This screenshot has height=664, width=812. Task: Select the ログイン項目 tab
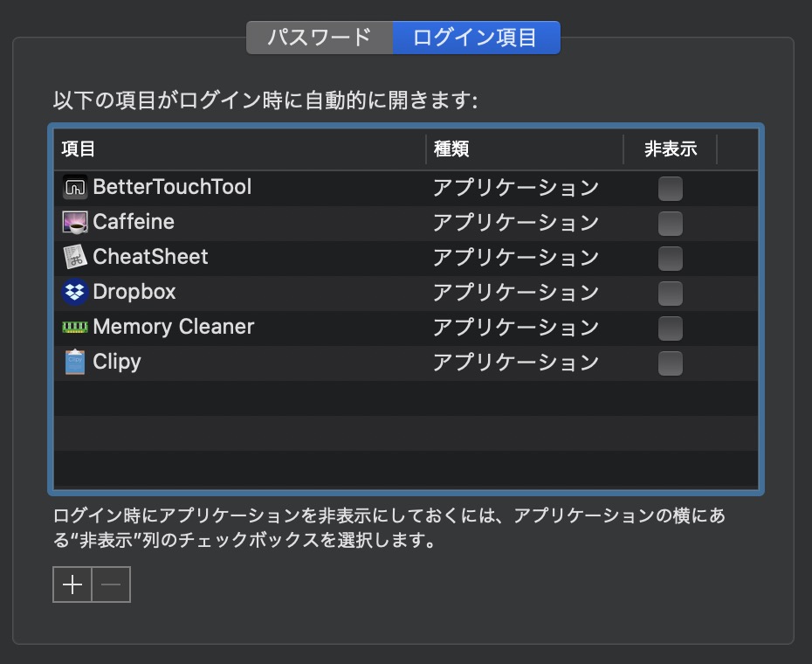point(477,38)
